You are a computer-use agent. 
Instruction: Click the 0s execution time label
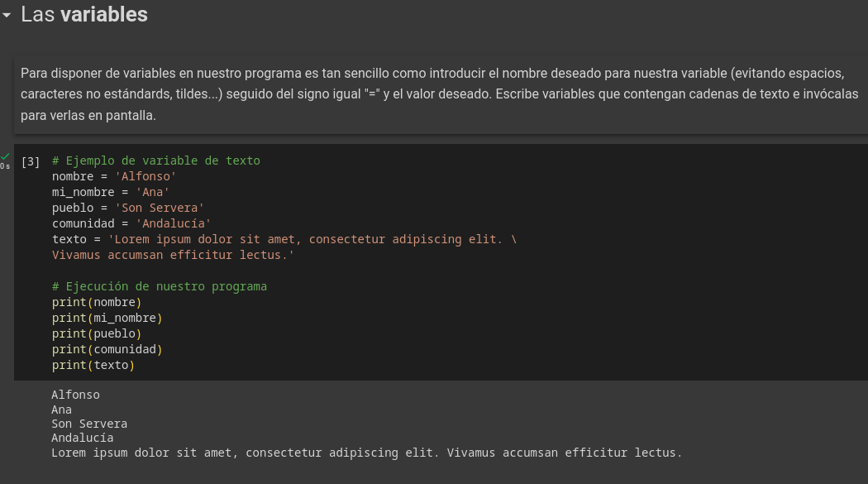click(x=5, y=168)
